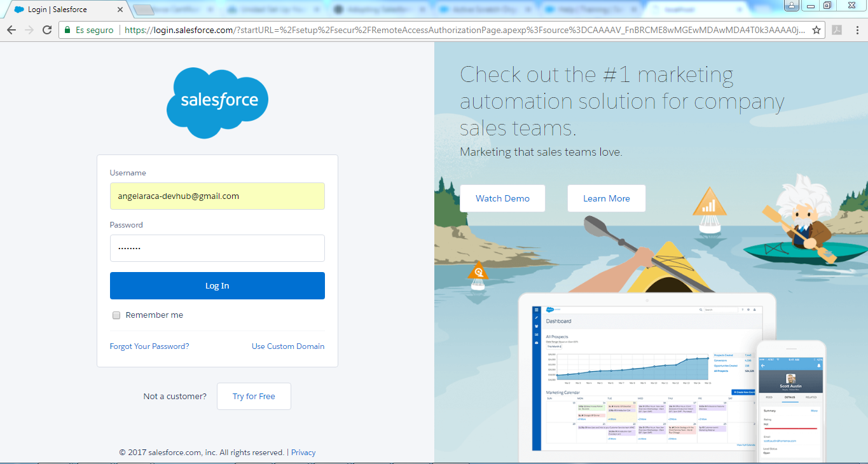Follow the Use Custom Domain link
Image resolution: width=868 pixels, height=464 pixels.
click(x=288, y=346)
